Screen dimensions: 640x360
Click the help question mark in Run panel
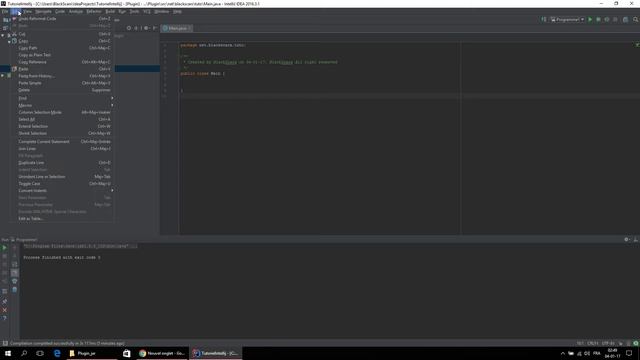pos(4,318)
